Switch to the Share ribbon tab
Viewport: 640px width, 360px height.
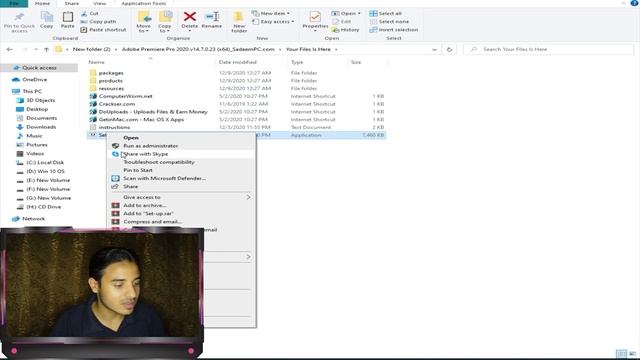pos(71,3)
